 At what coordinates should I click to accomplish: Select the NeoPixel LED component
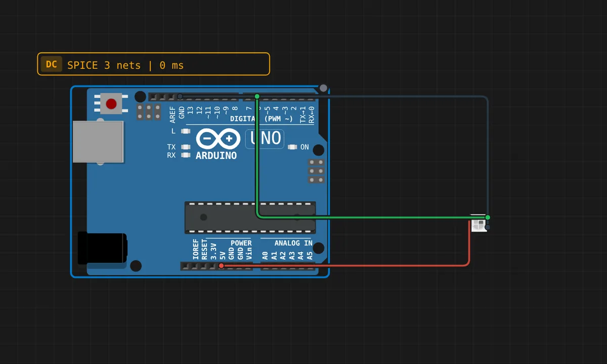coord(479,224)
